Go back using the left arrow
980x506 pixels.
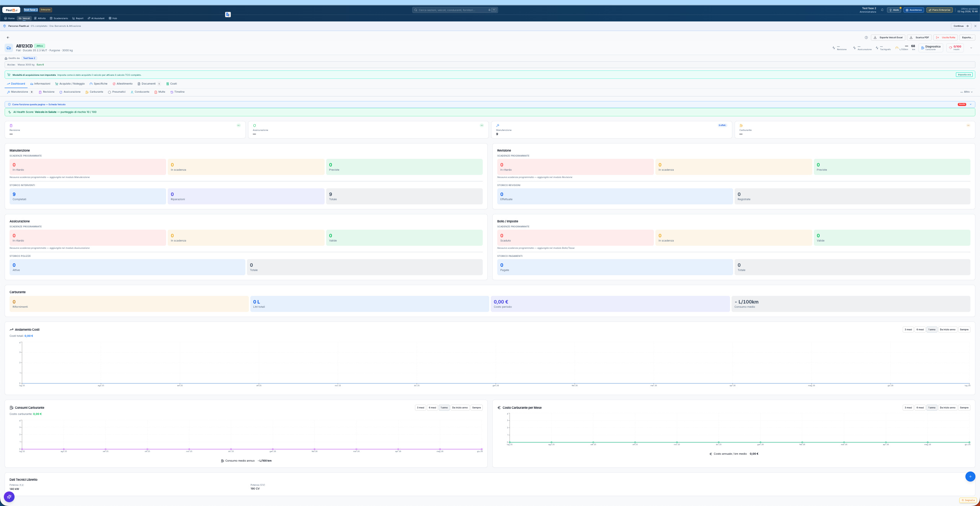point(8,38)
